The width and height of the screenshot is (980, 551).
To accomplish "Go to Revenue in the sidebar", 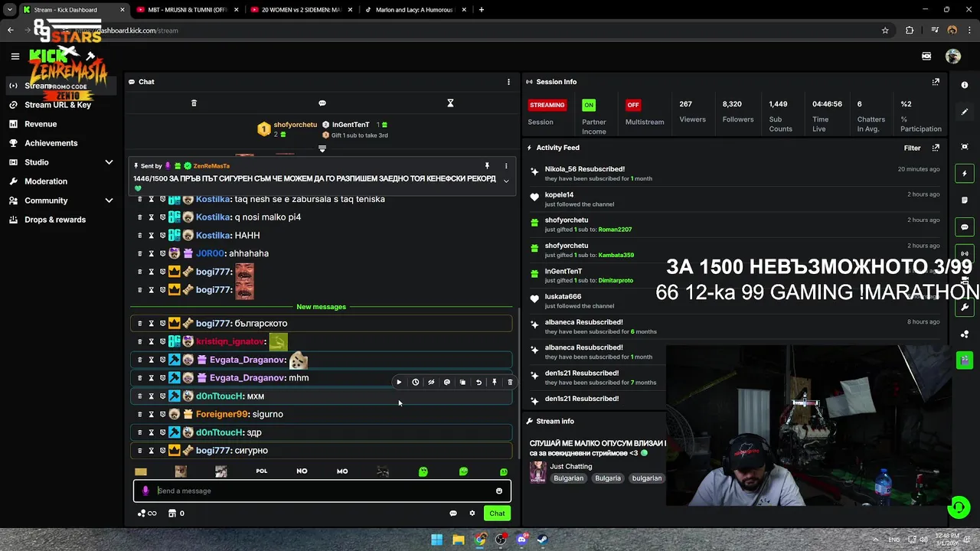I will tap(41, 124).
